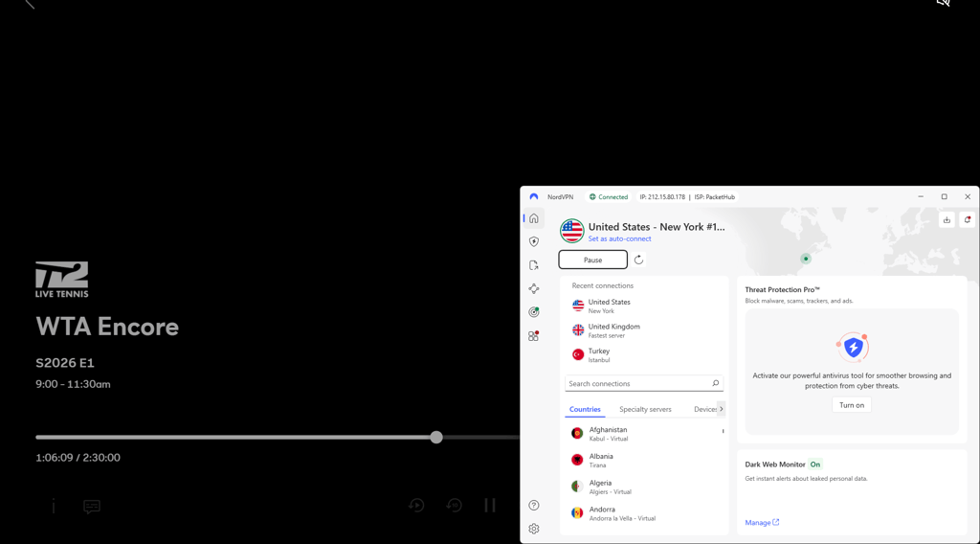Click the countries list scrollbar thumb

point(724,431)
